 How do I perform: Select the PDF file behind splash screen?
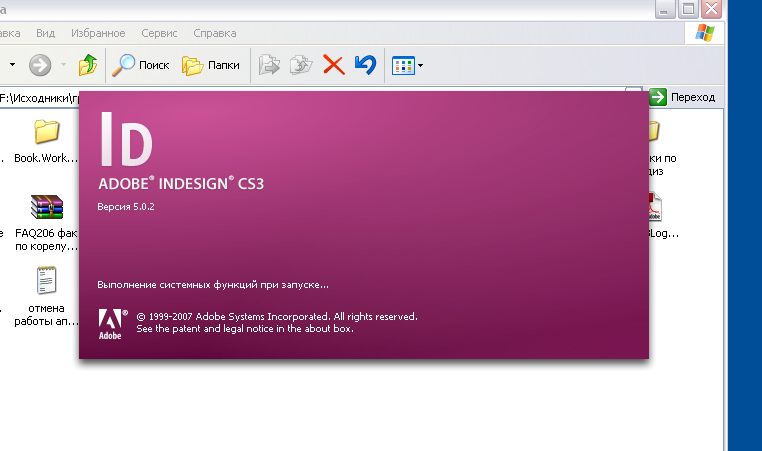(656, 207)
